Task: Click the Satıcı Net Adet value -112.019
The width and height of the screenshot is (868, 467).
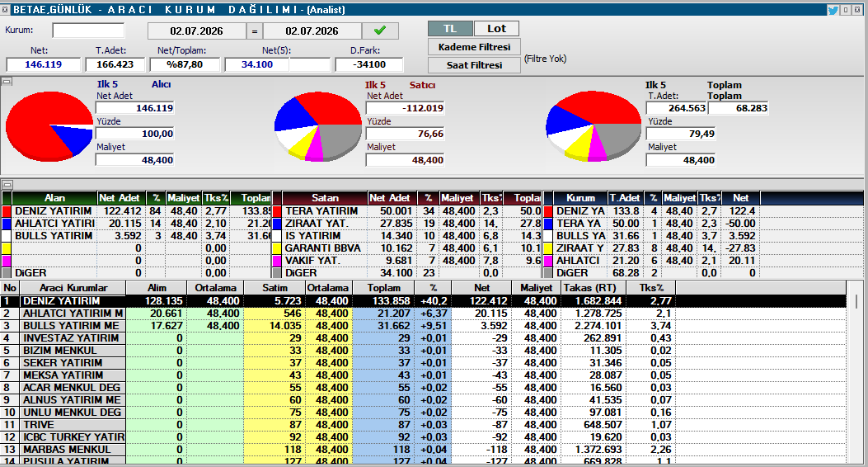Action: (x=406, y=108)
